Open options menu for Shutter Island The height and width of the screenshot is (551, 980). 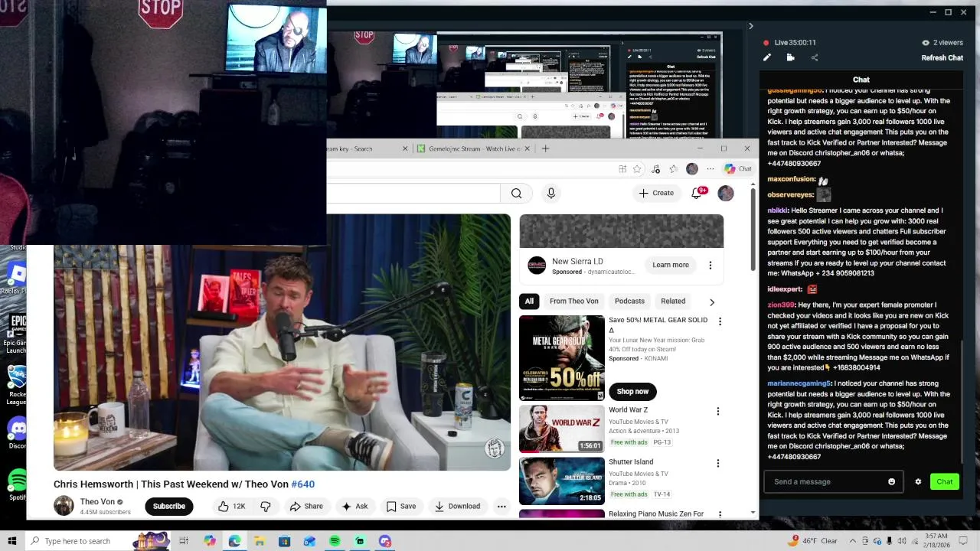point(717,463)
